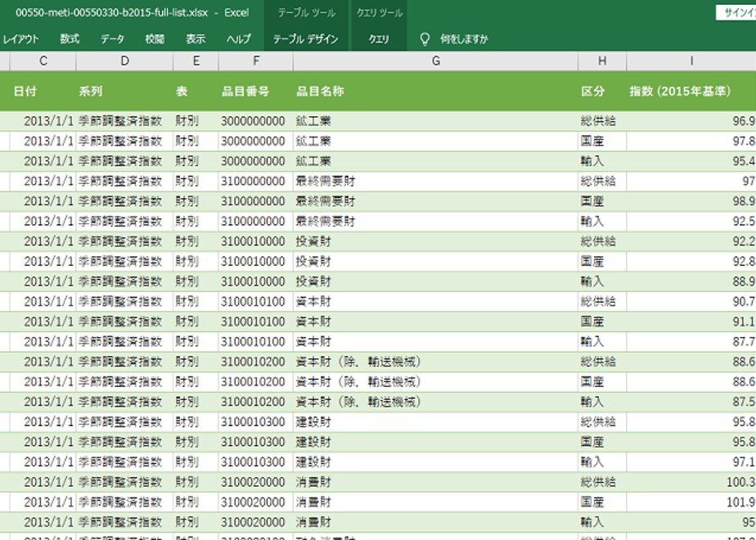The width and height of the screenshot is (756, 540).
Task: Select index value 95.4 cell
Action: 691,161
